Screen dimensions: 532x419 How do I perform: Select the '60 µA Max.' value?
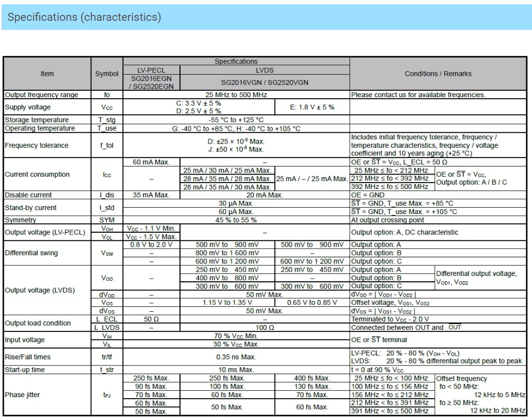click(236, 212)
